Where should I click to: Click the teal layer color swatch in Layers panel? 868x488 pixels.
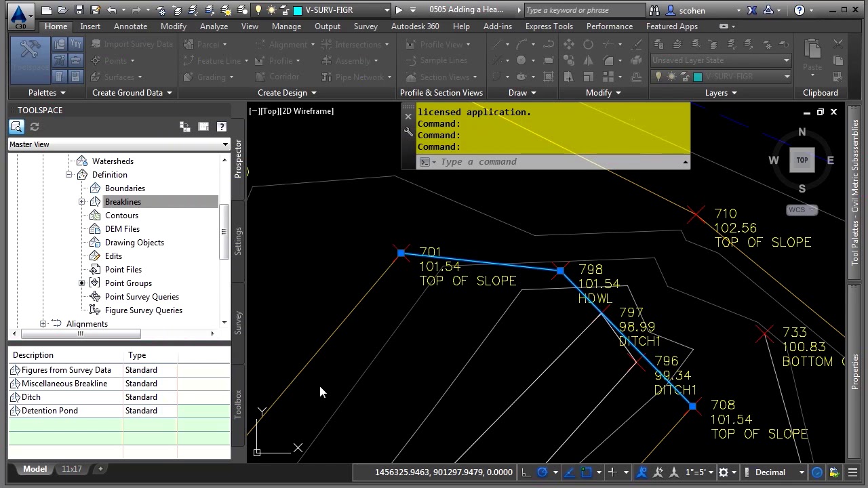[697, 77]
